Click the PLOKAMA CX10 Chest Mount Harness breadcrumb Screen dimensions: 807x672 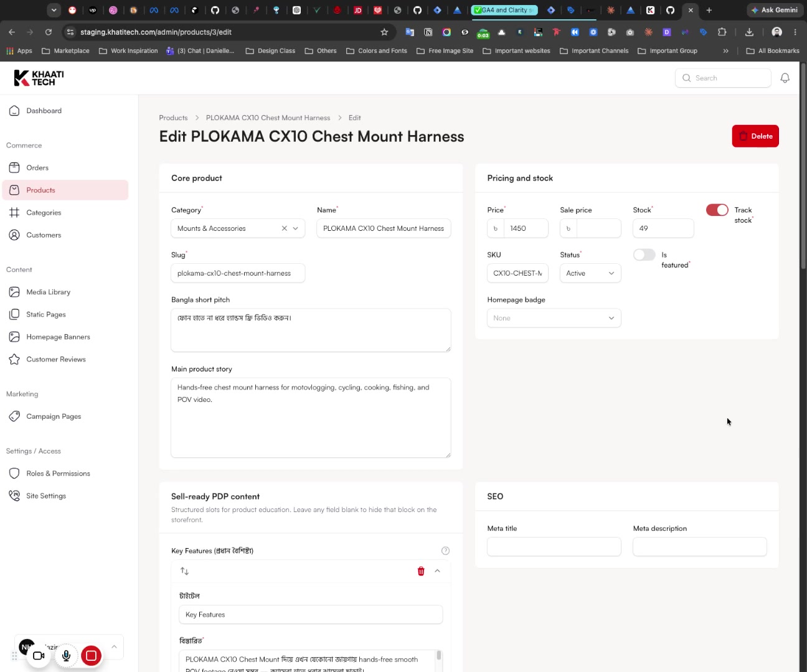click(268, 118)
